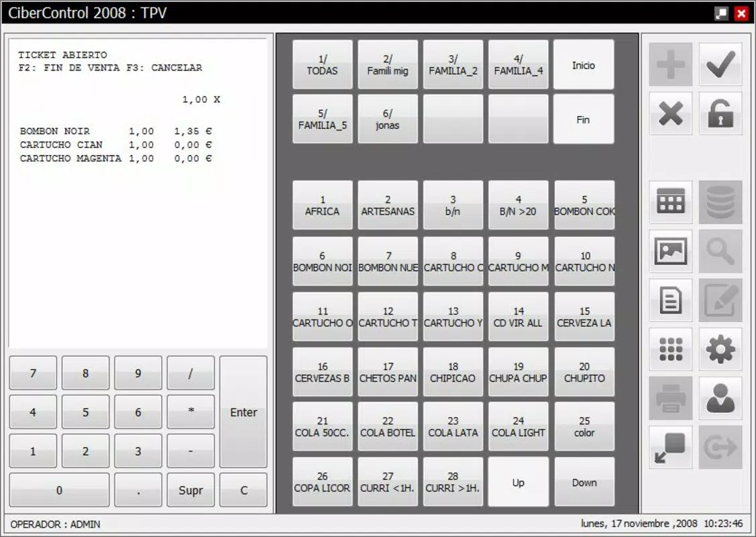Add product 3 b/n
The width and height of the screenshot is (756, 537).
pos(453,205)
